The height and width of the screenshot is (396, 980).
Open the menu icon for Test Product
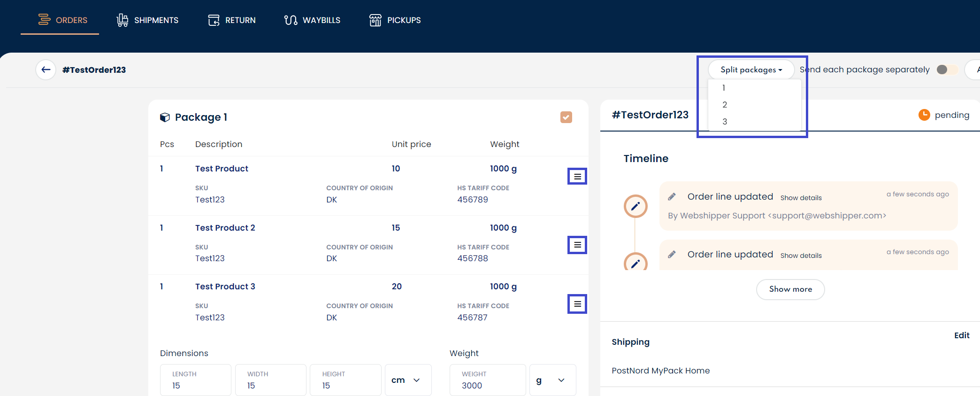[577, 177]
